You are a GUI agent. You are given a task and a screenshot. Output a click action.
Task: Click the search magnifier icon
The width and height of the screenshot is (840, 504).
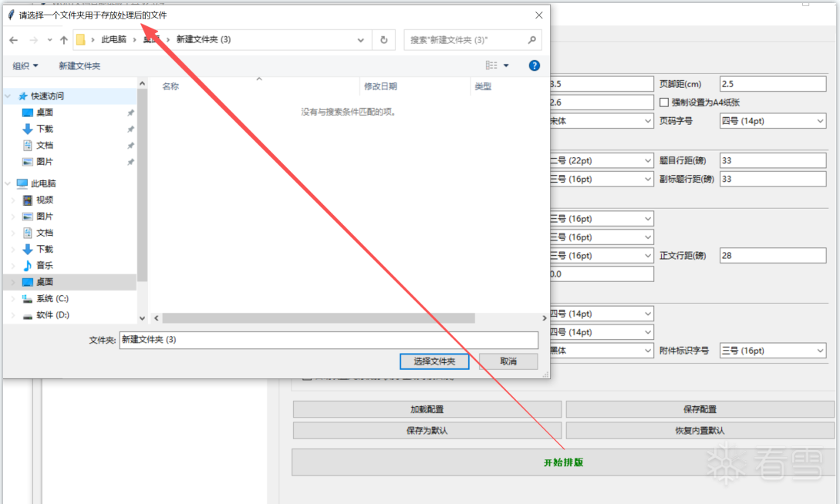[x=531, y=40]
